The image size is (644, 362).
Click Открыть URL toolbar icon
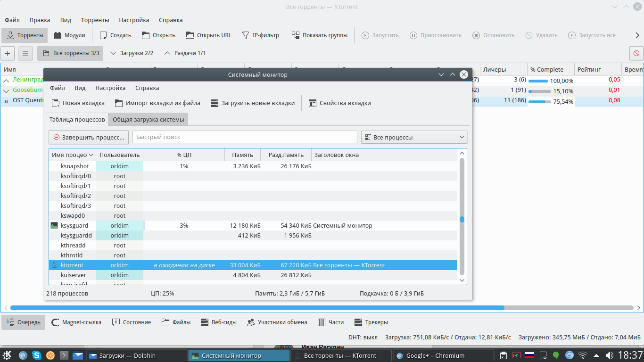point(190,35)
